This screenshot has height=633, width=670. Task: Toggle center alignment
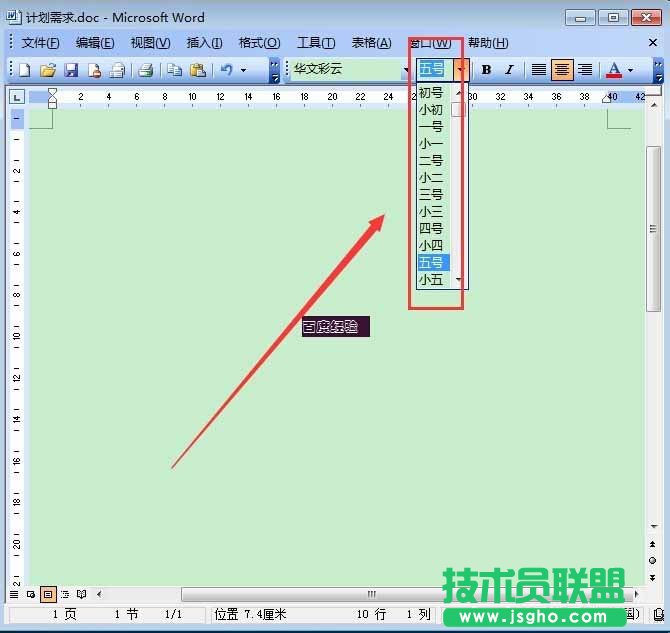pyautogui.click(x=561, y=70)
